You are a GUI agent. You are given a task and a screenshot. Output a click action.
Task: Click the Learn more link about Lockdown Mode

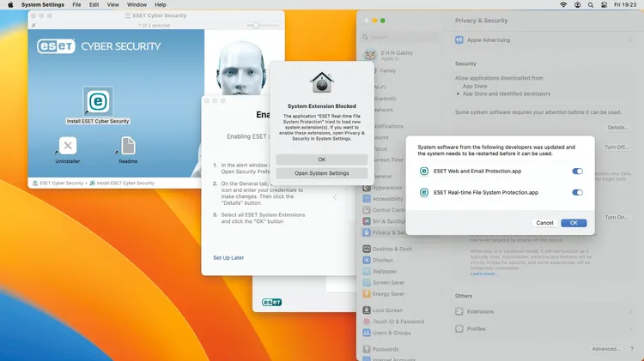pyautogui.click(x=483, y=274)
